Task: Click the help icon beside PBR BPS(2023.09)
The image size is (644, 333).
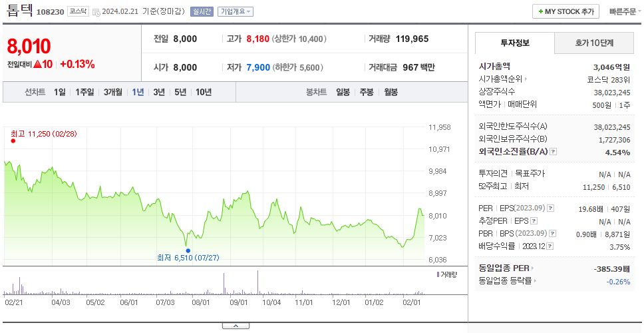Action: (x=553, y=234)
